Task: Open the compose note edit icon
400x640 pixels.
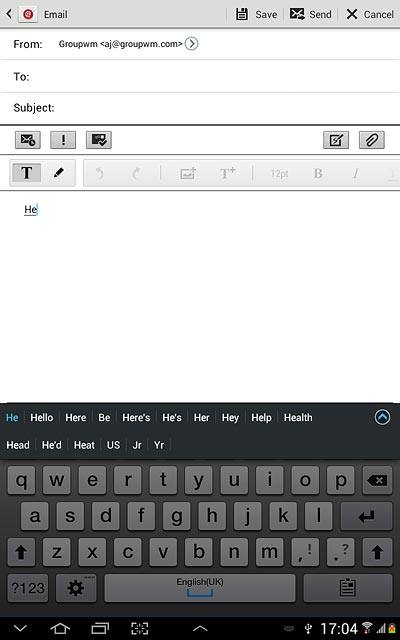Action: pos(336,140)
